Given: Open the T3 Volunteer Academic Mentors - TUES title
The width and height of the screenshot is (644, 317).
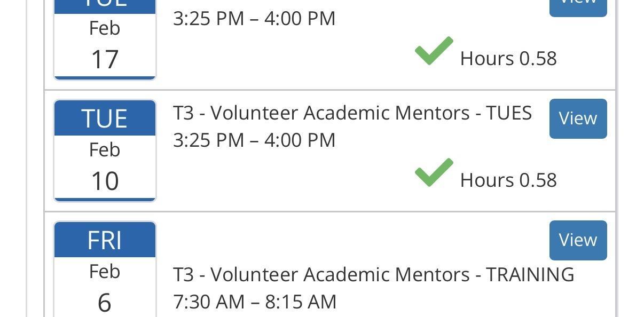Looking at the screenshot, I should click(x=352, y=113).
